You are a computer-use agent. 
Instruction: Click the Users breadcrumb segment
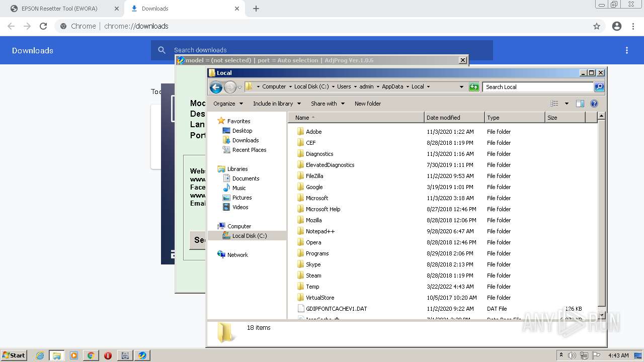point(344,86)
